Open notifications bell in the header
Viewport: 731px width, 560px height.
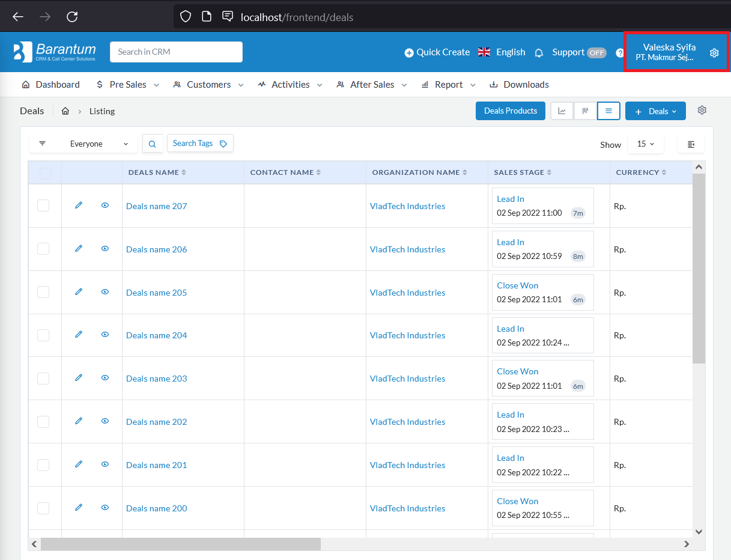click(539, 53)
